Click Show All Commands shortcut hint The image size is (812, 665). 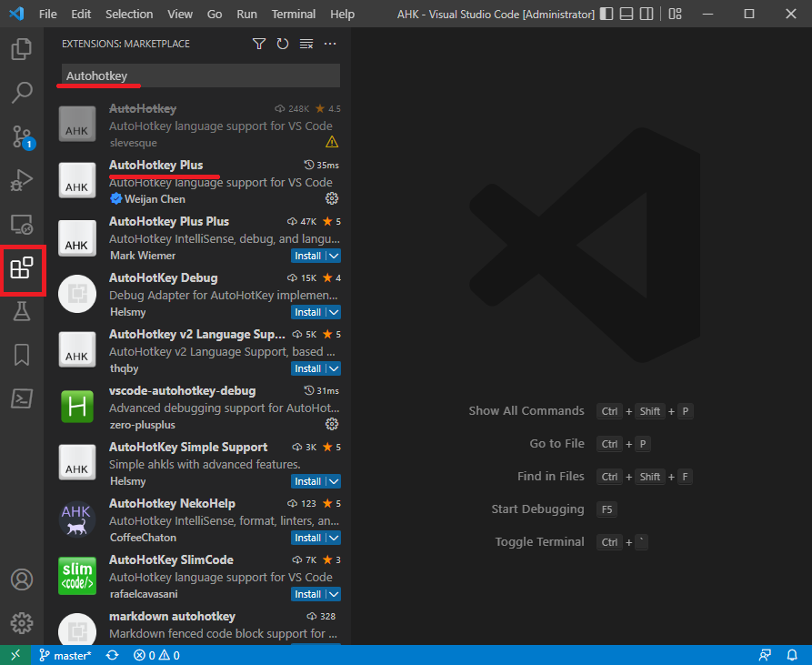click(x=580, y=411)
